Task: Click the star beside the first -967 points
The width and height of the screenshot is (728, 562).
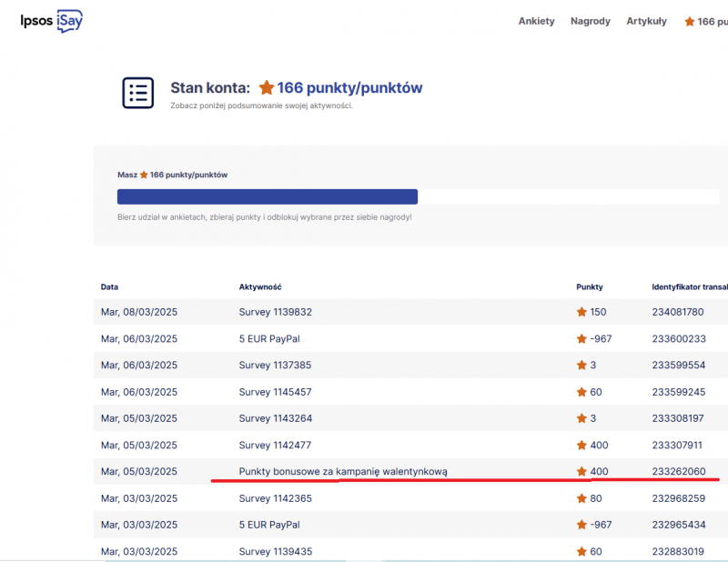Action: point(581,338)
